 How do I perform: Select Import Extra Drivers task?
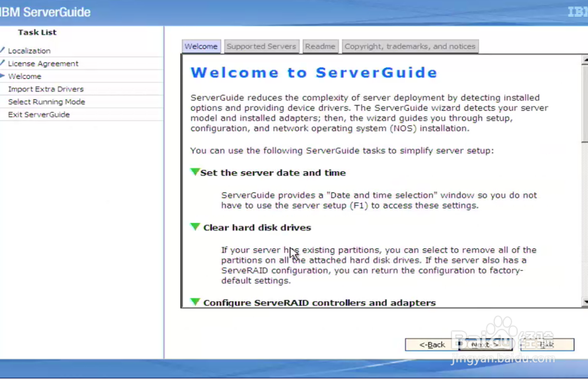(46, 89)
